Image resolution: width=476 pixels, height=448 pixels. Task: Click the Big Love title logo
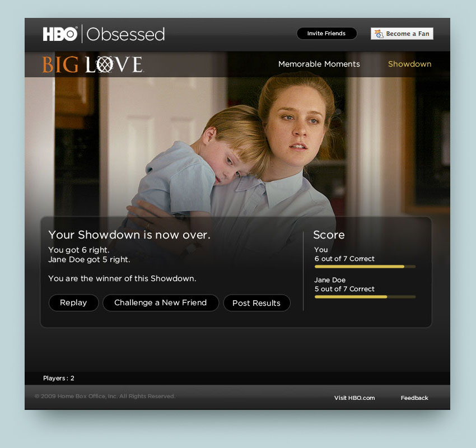pos(92,64)
